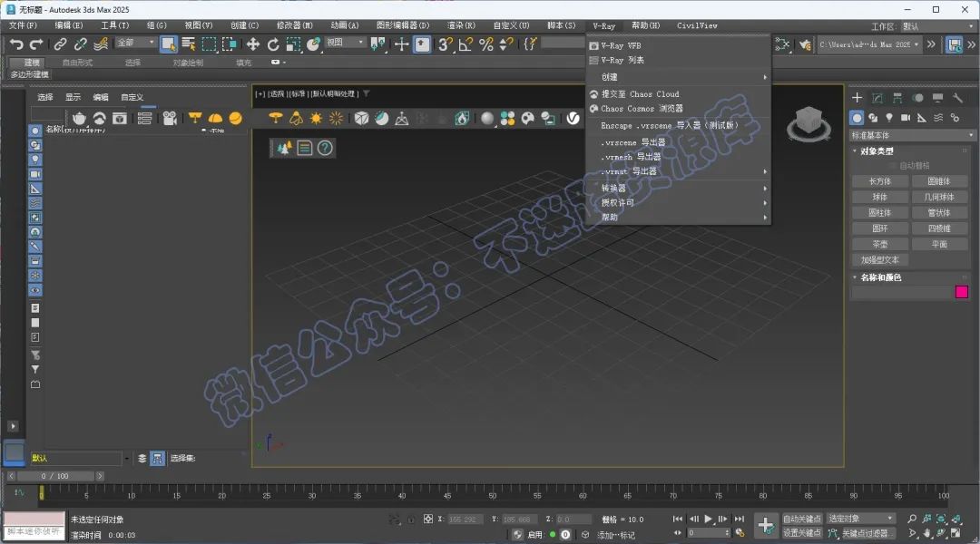Open the 显示 menu in scene explorer
The height and width of the screenshot is (544, 980).
(x=73, y=97)
